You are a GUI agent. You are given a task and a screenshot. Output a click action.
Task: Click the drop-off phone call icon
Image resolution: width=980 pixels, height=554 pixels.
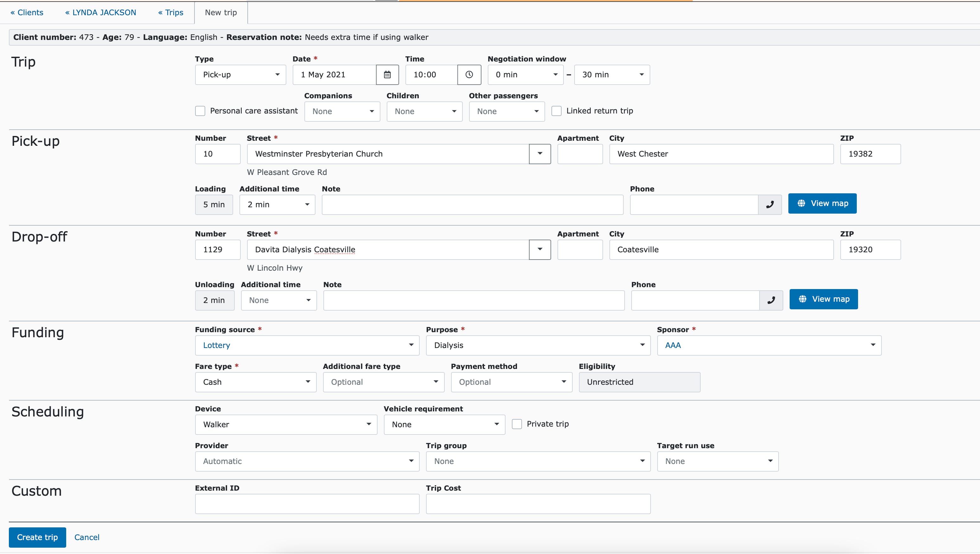pyautogui.click(x=771, y=300)
